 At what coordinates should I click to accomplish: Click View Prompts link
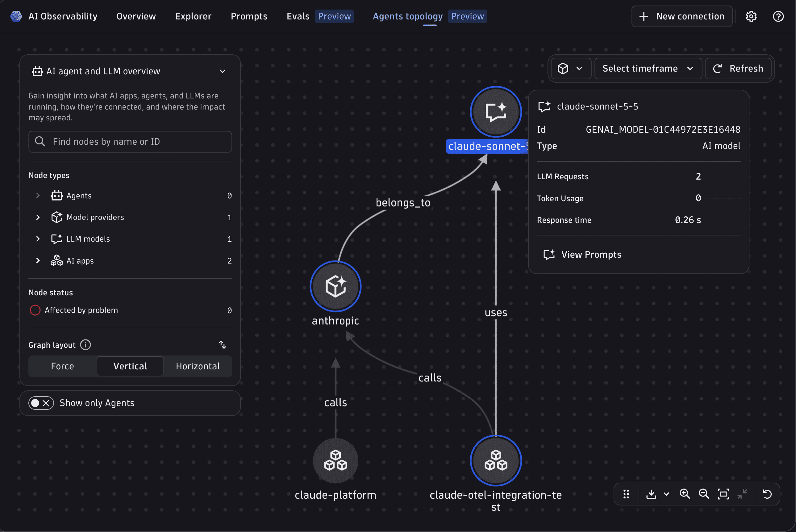point(583,255)
